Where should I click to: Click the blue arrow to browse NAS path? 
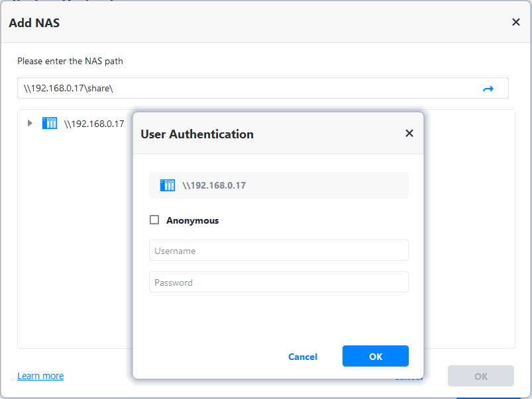coord(488,89)
